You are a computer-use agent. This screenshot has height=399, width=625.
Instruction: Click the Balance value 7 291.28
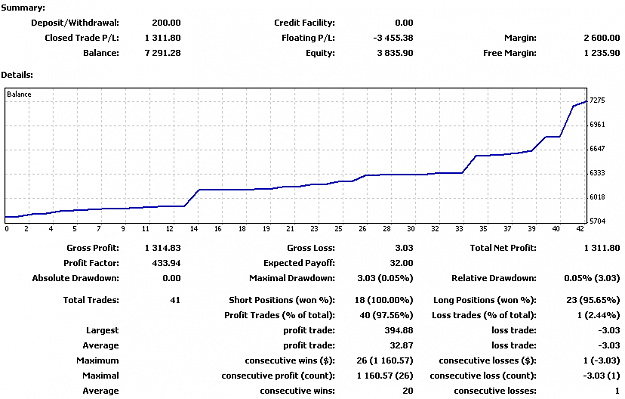click(163, 53)
